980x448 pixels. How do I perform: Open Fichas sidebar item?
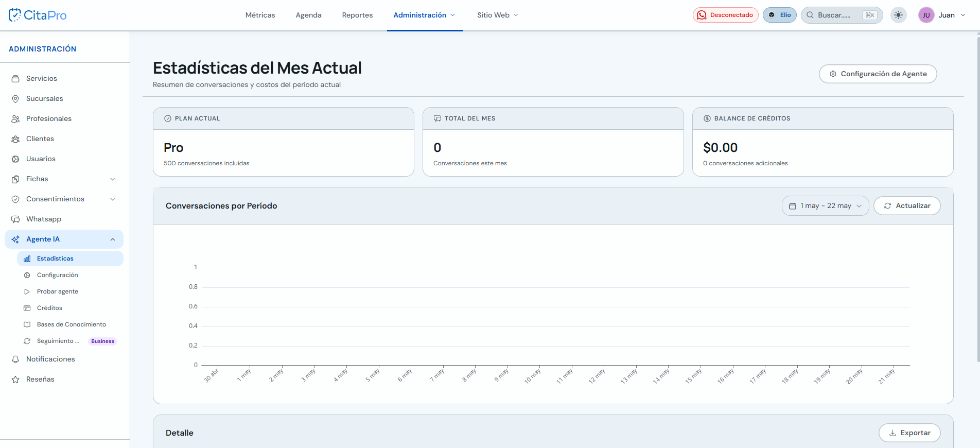click(x=64, y=179)
